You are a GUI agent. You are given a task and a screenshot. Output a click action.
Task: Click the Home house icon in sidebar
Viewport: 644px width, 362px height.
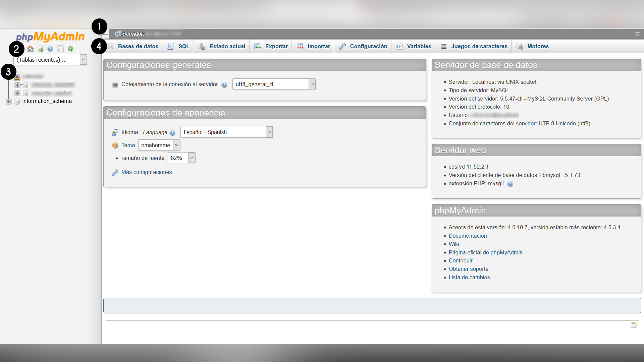point(30,49)
